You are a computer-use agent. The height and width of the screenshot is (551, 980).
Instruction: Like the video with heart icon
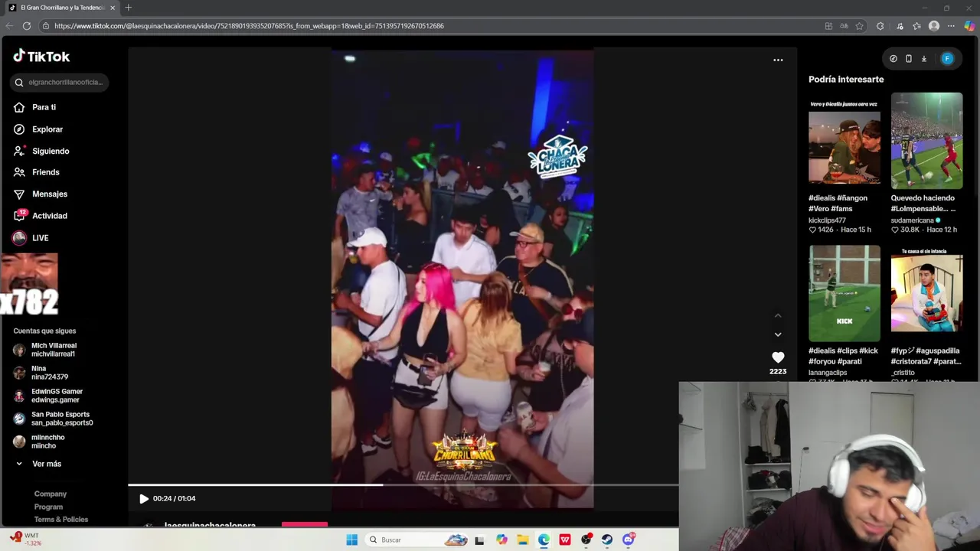pos(778,357)
